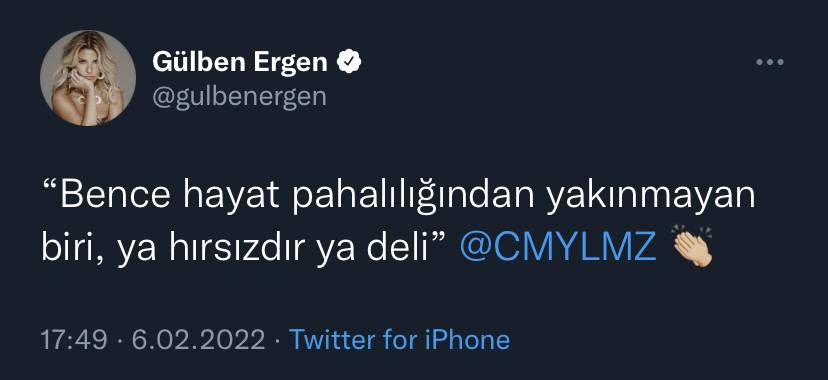The image size is (828, 380).
Task: Click the clapping hands emoji
Action: pos(692,245)
